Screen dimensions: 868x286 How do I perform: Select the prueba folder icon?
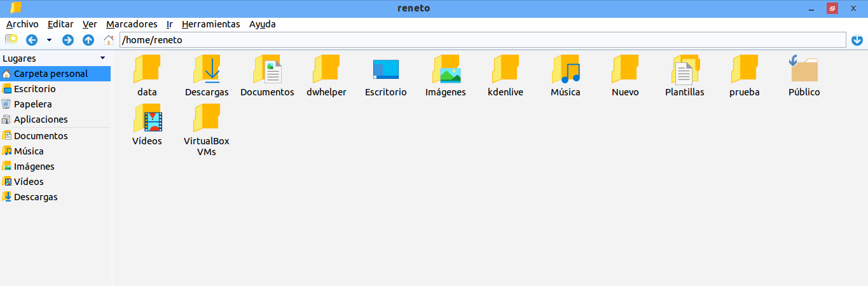pos(745,69)
